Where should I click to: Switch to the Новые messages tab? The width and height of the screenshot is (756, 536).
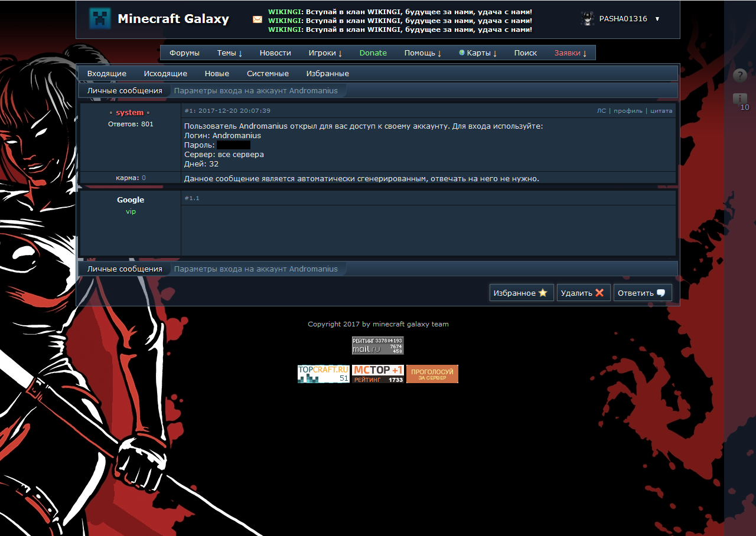pos(217,73)
